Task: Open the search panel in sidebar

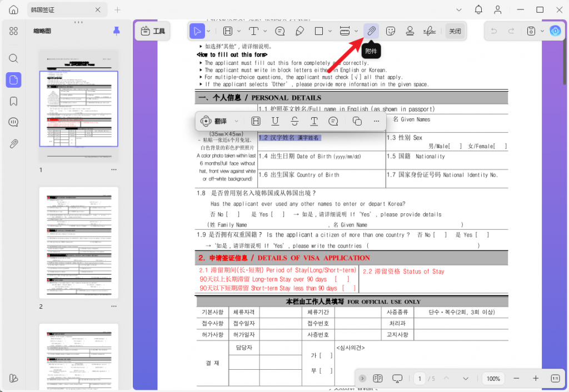Action: (x=13, y=58)
